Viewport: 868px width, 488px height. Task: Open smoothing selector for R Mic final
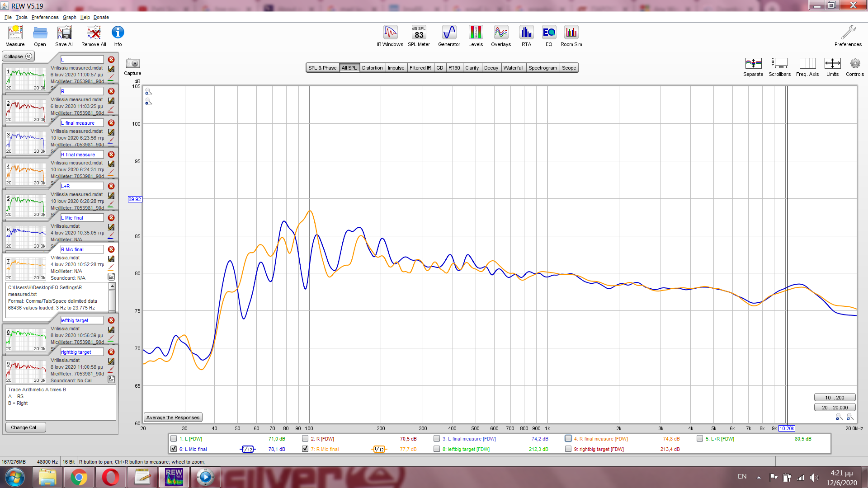click(x=379, y=449)
